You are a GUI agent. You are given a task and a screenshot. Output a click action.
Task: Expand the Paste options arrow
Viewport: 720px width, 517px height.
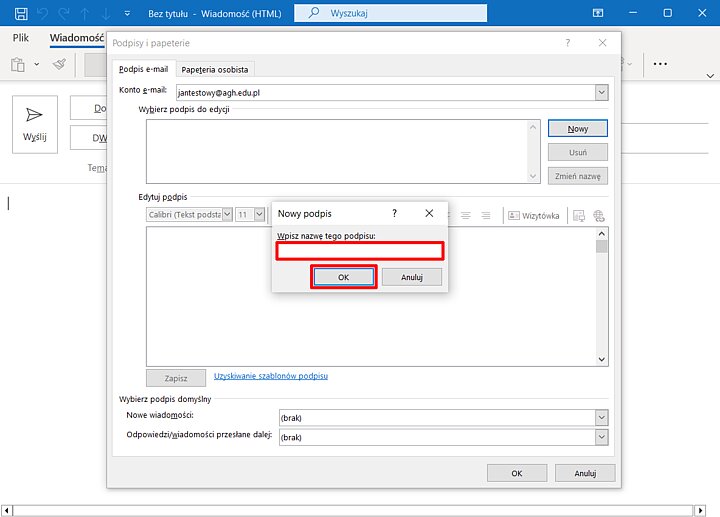point(37,64)
